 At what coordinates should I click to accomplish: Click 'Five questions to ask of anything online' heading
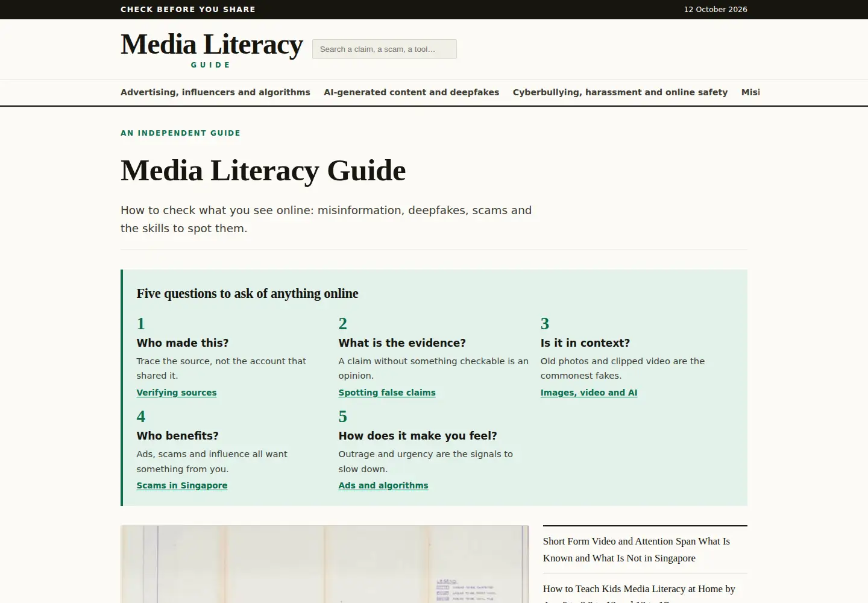click(247, 294)
